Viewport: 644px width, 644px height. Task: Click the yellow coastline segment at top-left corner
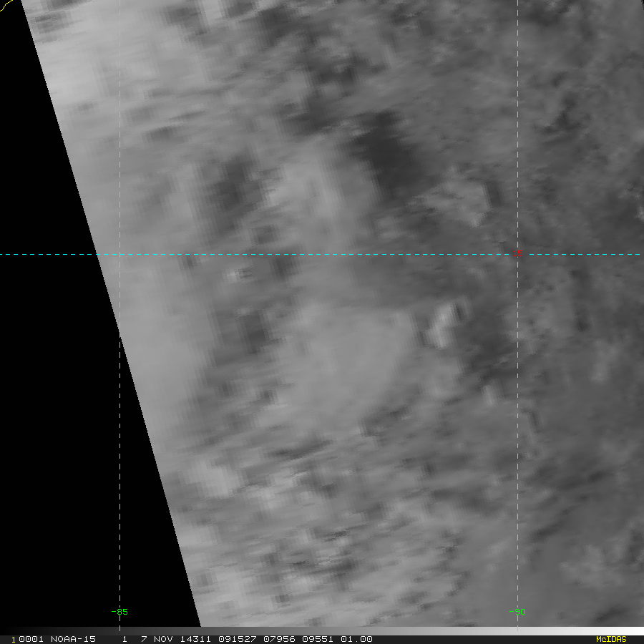6,6
